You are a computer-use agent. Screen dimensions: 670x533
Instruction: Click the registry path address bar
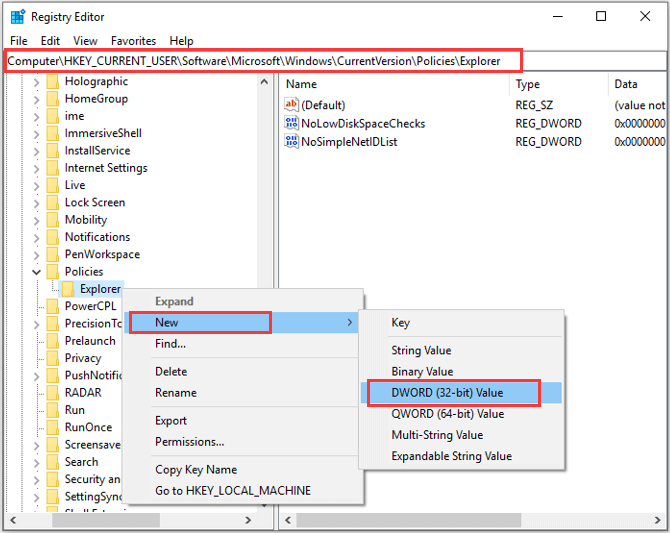coord(335,61)
